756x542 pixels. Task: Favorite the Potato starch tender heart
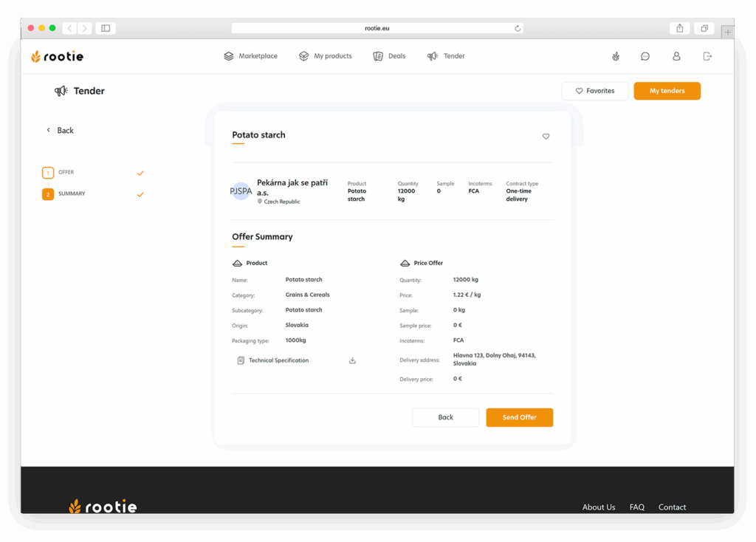[x=546, y=137]
